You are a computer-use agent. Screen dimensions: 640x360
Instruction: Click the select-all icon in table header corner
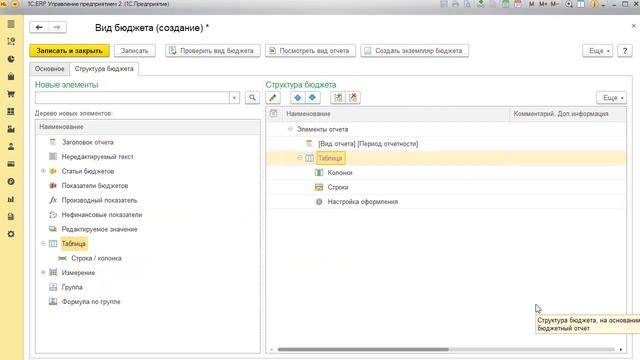tap(273, 113)
